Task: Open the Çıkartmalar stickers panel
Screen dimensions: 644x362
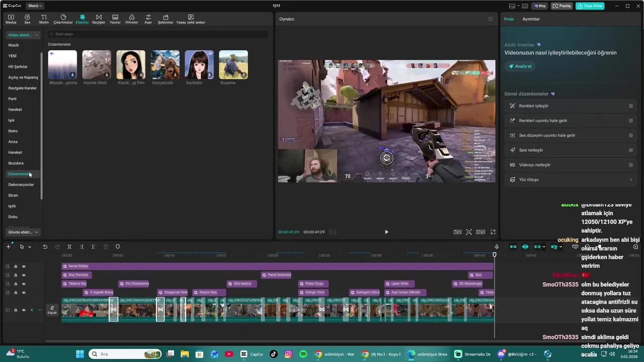Action: click(63, 19)
